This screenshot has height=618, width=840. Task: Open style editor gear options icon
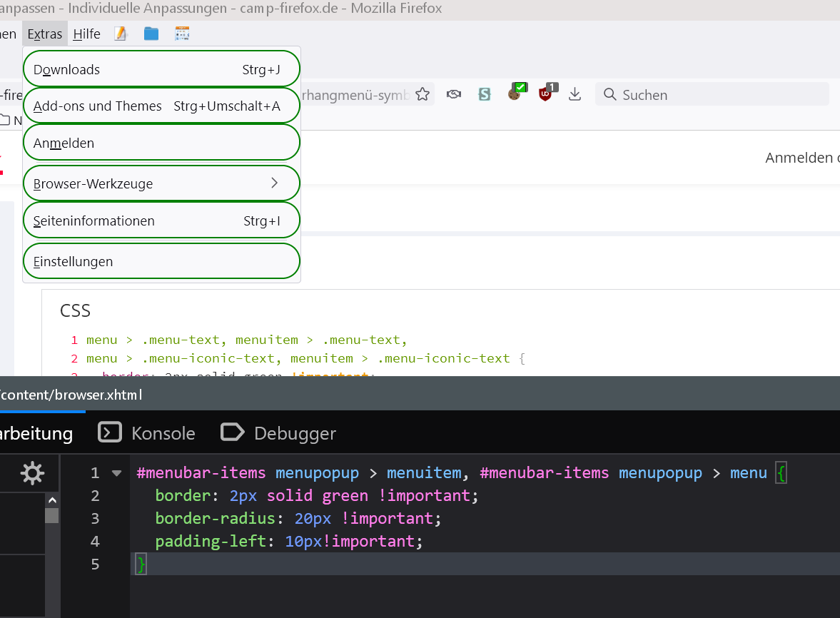coord(32,473)
